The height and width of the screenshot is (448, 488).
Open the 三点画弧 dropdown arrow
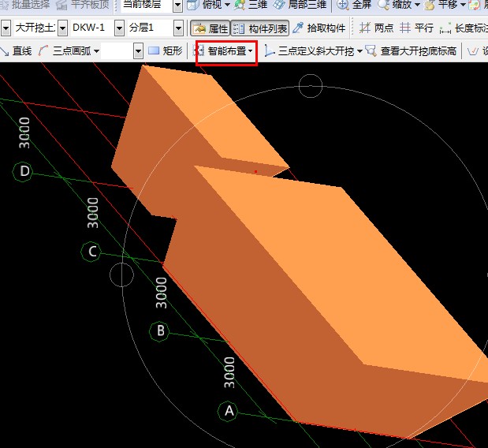tap(96, 51)
